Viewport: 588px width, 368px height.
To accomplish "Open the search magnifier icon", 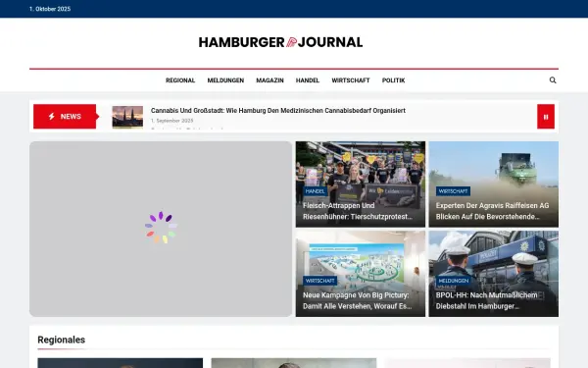I will click(553, 80).
